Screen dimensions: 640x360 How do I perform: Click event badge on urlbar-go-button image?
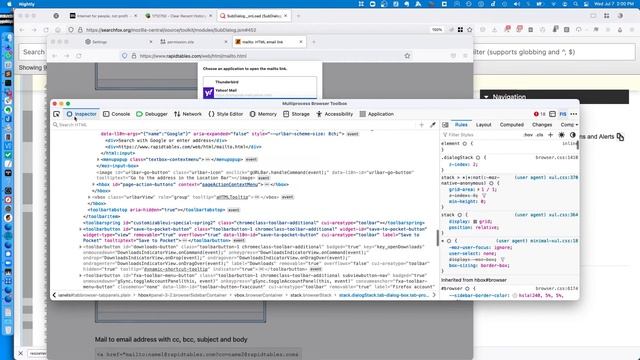click(264, 178)
